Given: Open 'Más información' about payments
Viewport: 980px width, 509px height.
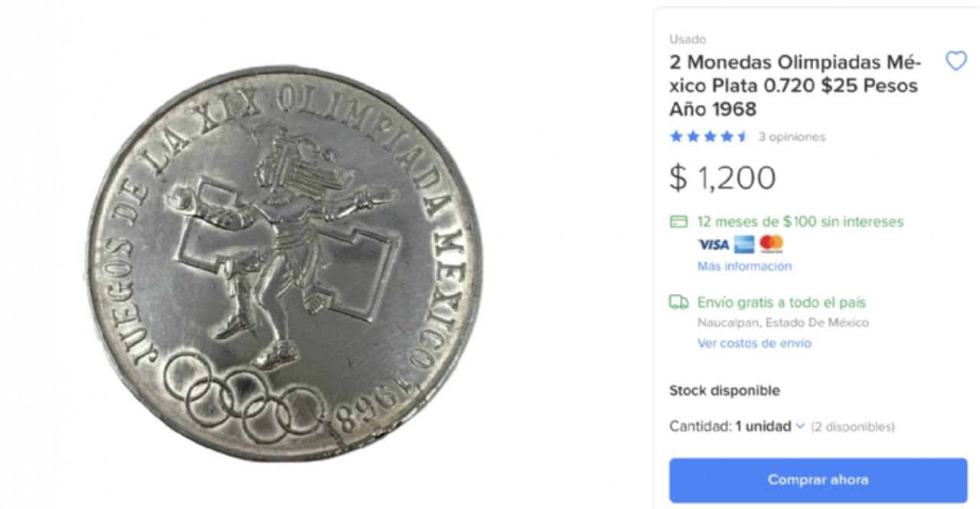Looking at the screenshot, I should coord(743,266).
